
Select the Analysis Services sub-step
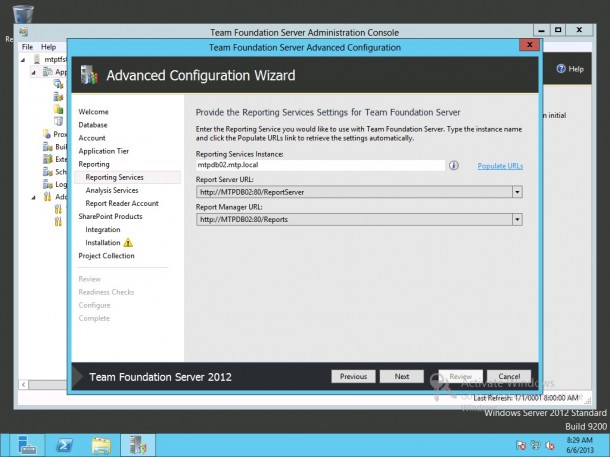[112, 190]
